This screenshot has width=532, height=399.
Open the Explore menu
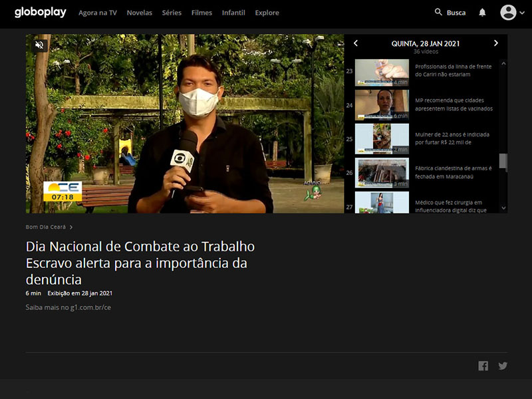pyautogui.click(x=267, y=13)
